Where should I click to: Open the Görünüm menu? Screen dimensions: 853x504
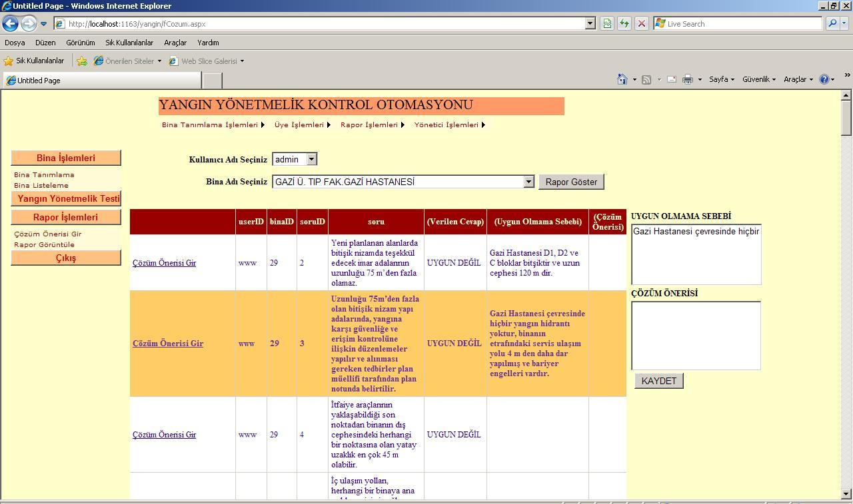81,43
